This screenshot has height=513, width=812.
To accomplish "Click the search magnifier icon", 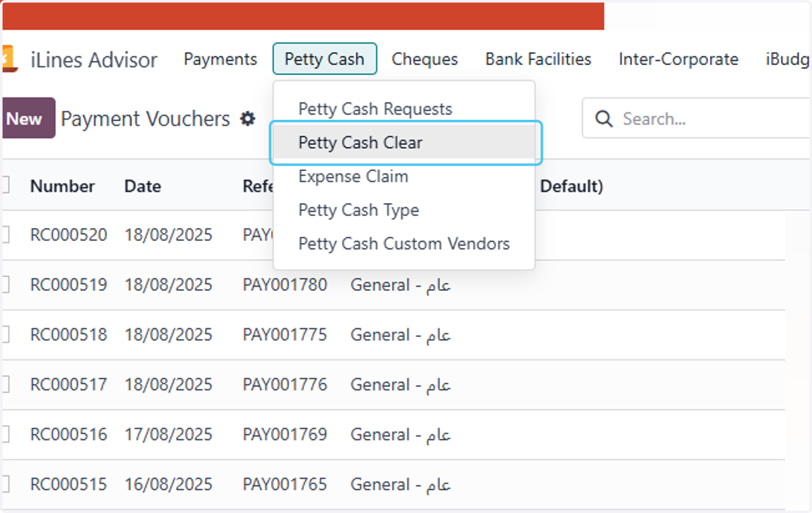I will [x=604, y=119].
